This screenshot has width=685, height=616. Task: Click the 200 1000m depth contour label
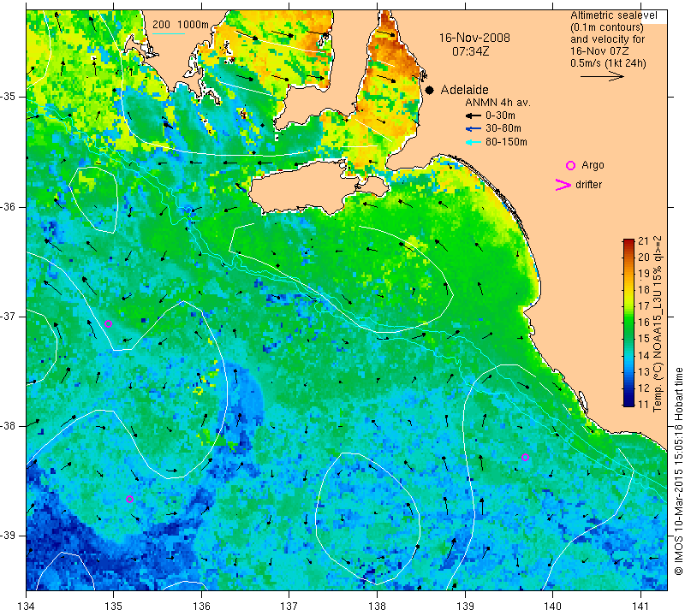click(x=181, y=25)
